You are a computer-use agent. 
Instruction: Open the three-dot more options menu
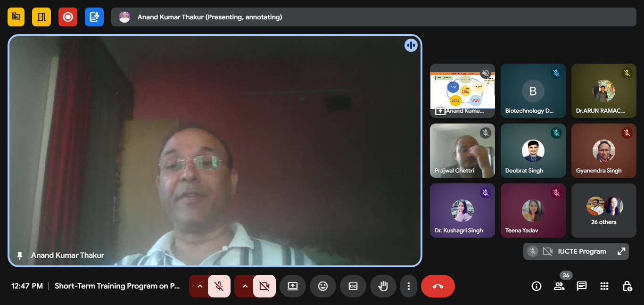pyautogui.click(x=409, y=286)
